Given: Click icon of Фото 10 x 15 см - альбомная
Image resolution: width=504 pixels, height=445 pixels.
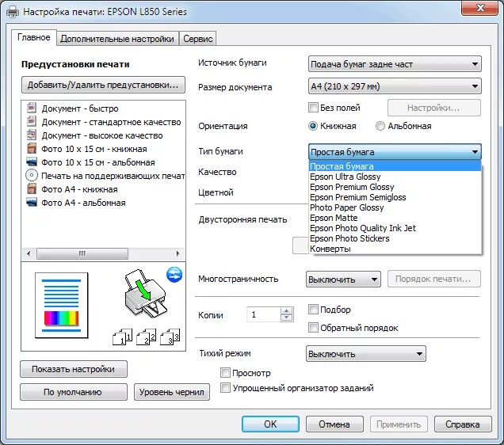Looking at the screenshot, I should (x=32, y=162).
